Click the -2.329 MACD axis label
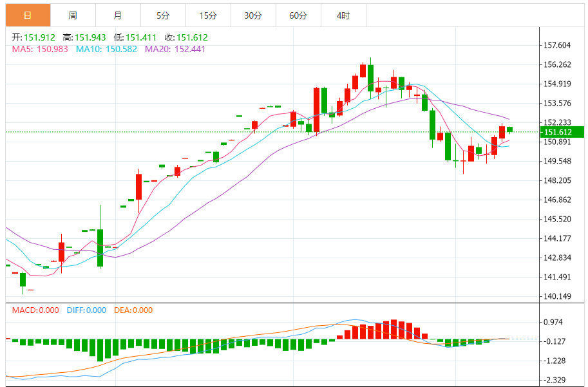This screenshot has height=387, width=588. coord(553,380)
